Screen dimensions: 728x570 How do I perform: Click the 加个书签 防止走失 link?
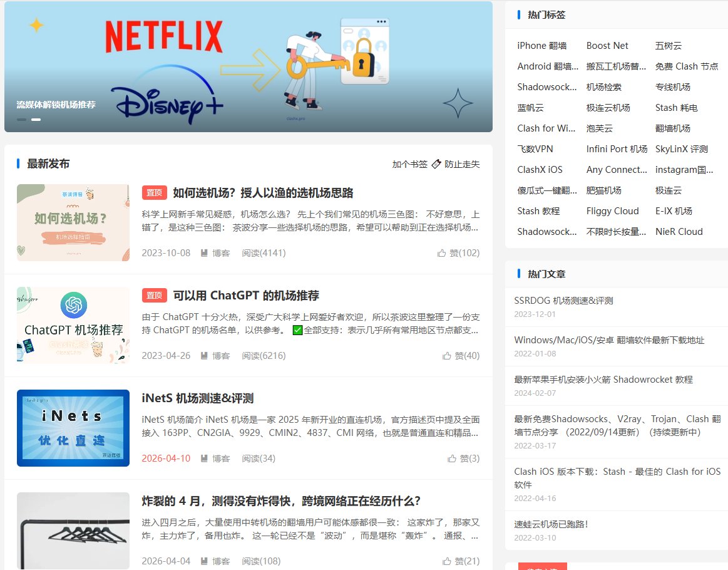(x=436, y=164)
